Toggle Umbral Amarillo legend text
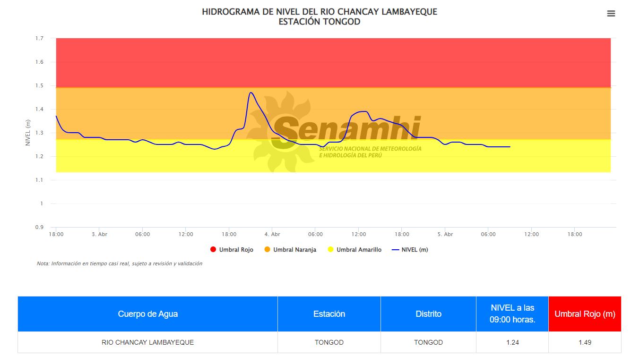640x364 pixels. pos(359,250)
